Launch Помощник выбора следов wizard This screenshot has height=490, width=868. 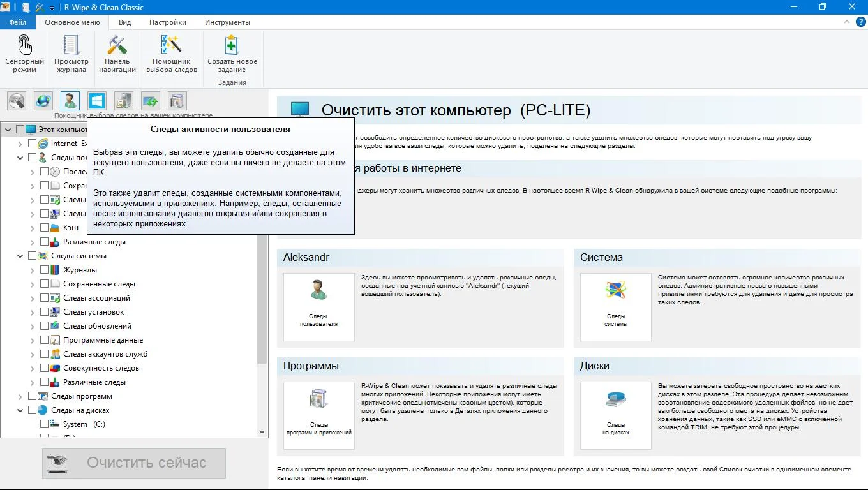(x=172, y=54)
